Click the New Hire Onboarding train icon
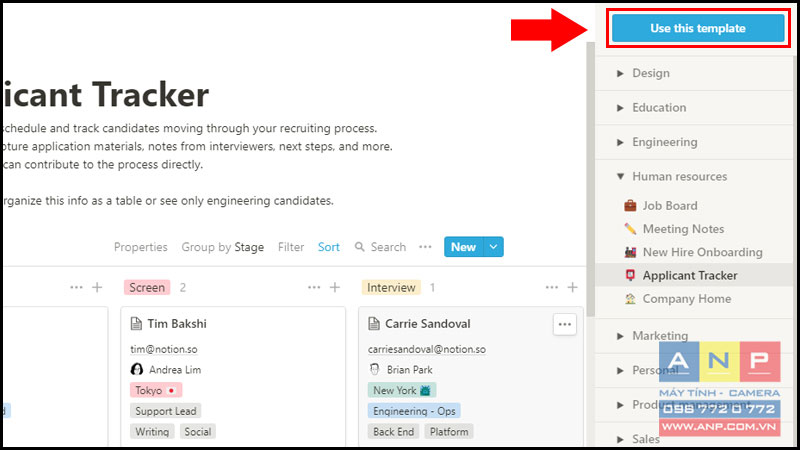 coord(631,252)
